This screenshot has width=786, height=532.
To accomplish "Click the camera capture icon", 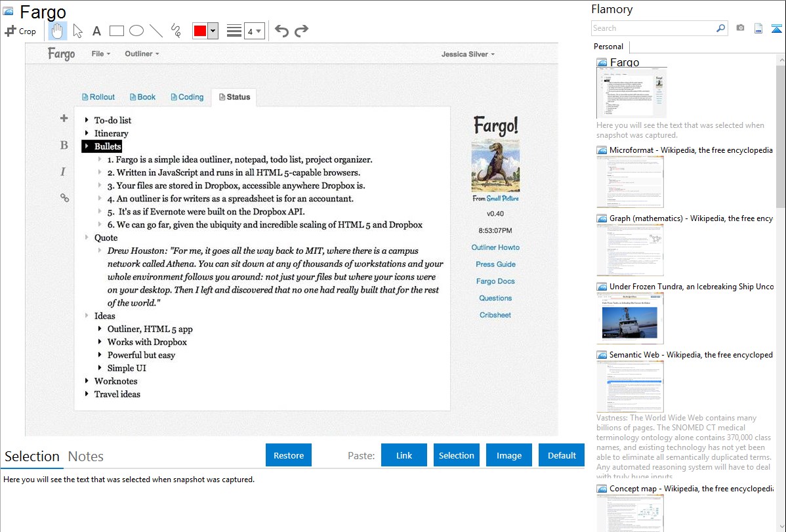I will tap(740, 28).
